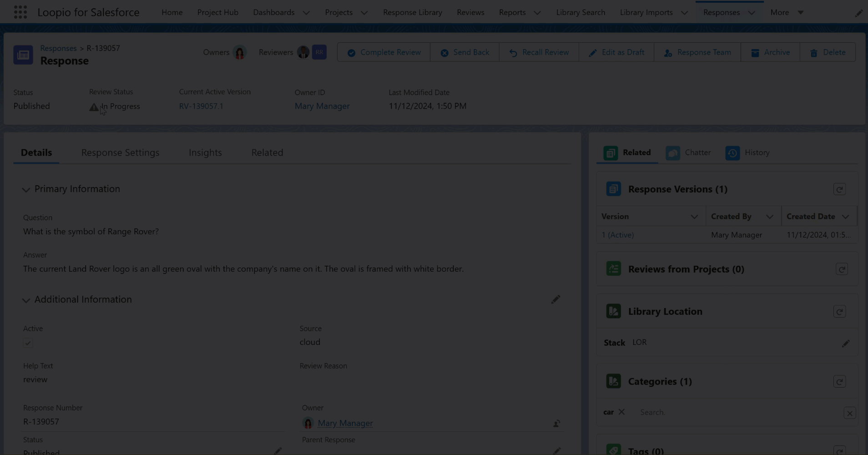868x455 pixels.
Task: Open the Response Team button
Action: [x=697, y=52]
